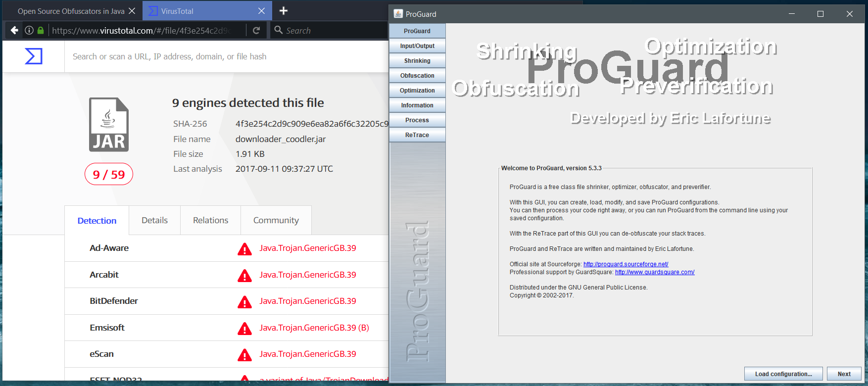Go to ProGuard Obfuscation settings
The height and width of the screenshot is (386, 868).
click(417, 76)
